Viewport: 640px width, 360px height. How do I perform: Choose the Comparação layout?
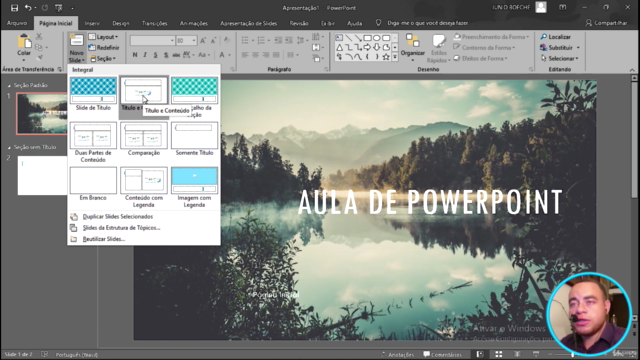point(144,140)
